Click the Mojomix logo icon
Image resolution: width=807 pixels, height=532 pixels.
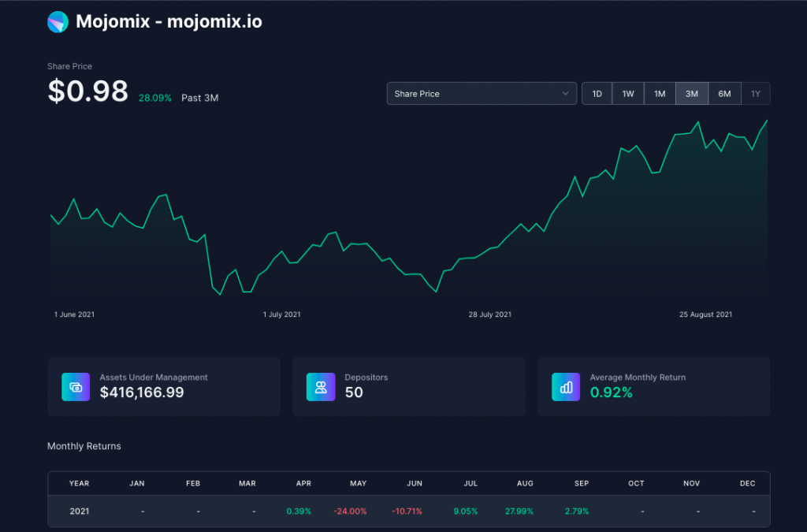(x=58, y=22)
